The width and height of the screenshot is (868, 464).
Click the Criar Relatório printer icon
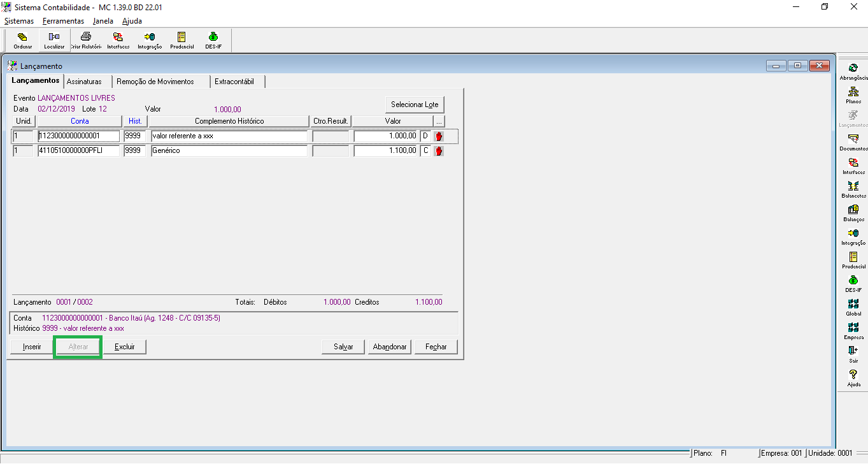pyautogui.click(x=86, y=41)
